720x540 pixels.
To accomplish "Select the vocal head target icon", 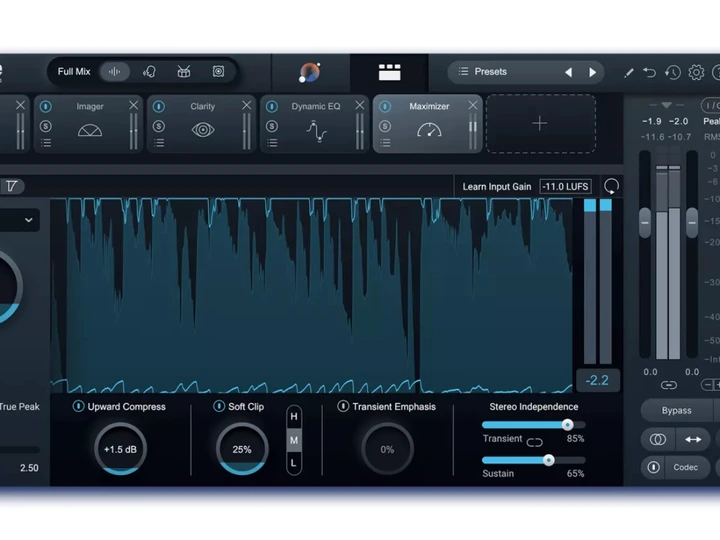I will (x=149, y=72).
